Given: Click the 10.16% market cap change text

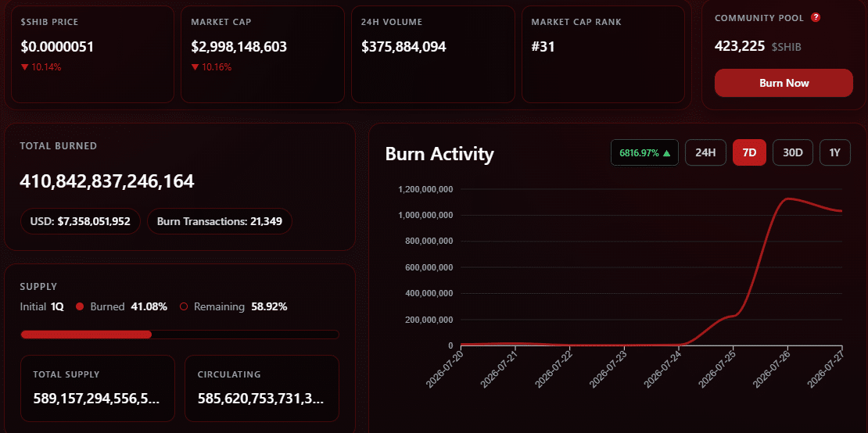Looking at the screenshot, I should (217, 67).
